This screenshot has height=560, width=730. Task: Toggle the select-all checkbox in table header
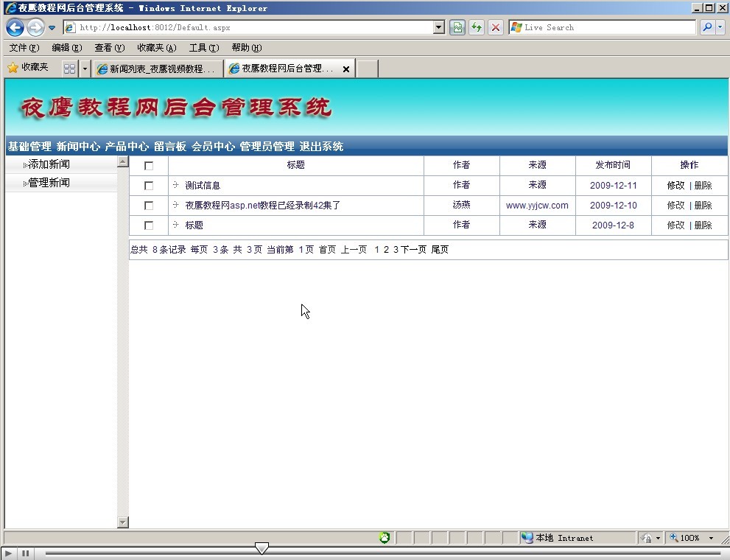pyautogui.click(x=149, y=166)
